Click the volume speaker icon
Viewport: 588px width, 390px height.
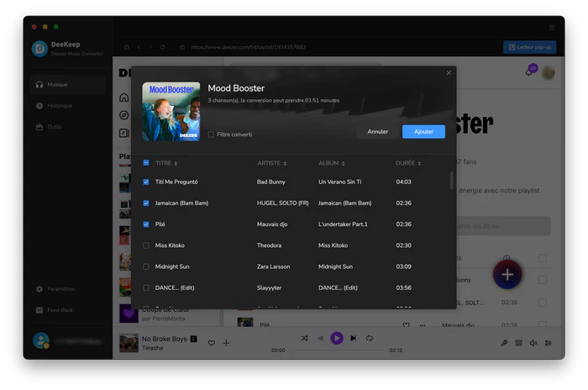pos(533,343)
